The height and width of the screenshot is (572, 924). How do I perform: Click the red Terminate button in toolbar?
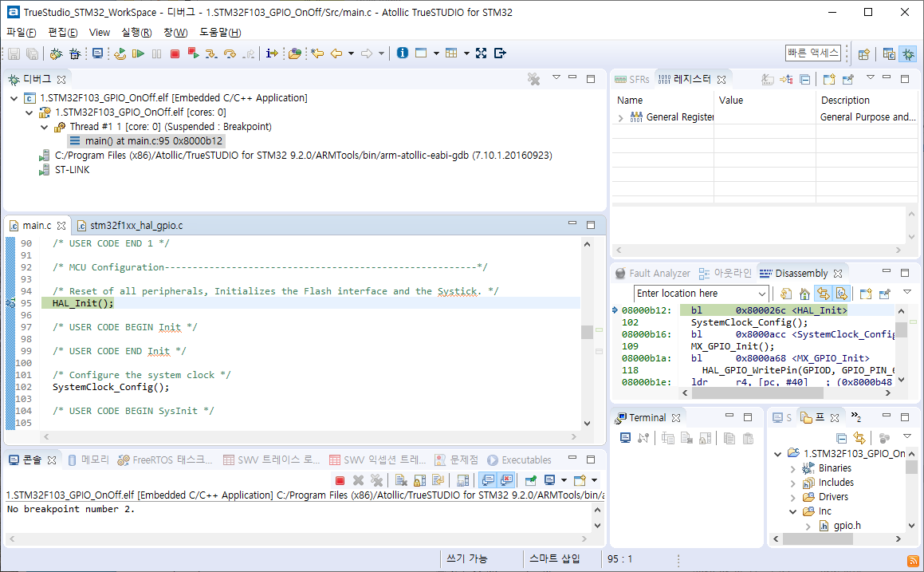175,53
